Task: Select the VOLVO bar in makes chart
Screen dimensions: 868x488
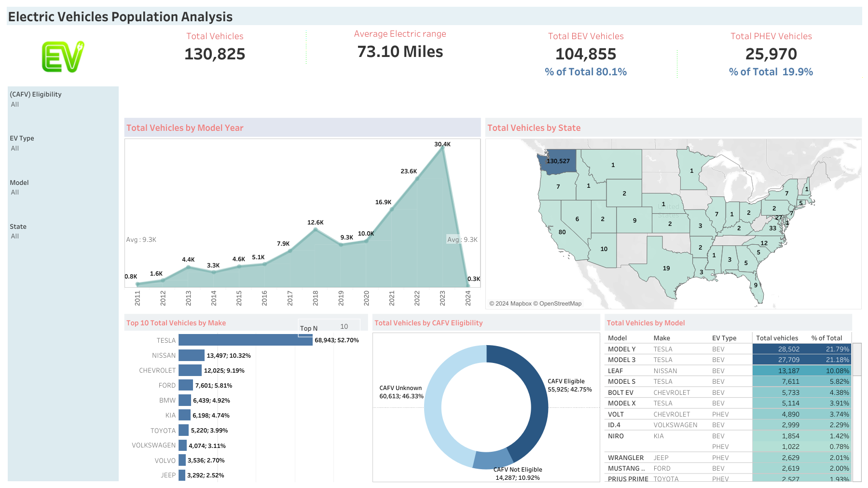Action: coord(182,460)
